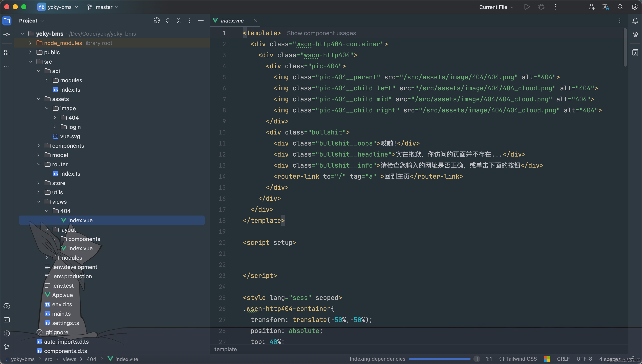642x364 pixels.
Task: Open App.vue file
Action: 59,295
